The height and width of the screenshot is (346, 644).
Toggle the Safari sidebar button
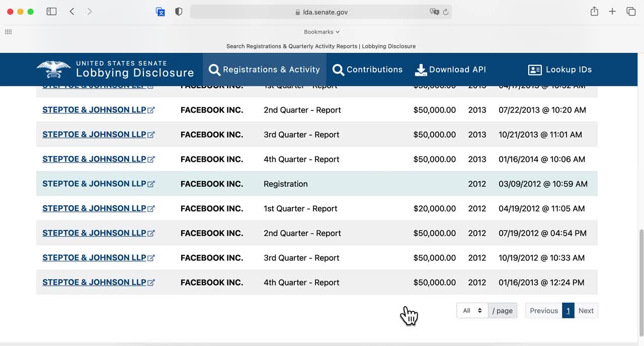tap(51, 12)
